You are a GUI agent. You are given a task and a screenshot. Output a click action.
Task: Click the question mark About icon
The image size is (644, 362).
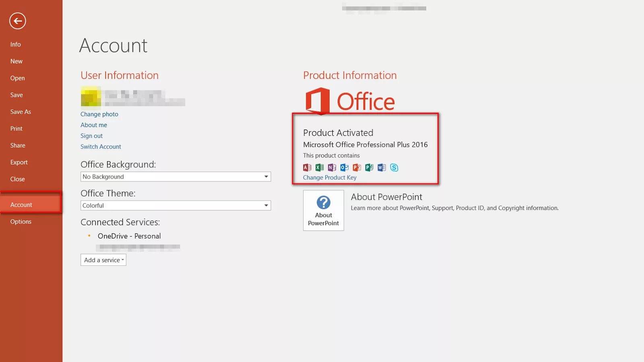click(324, 202)
